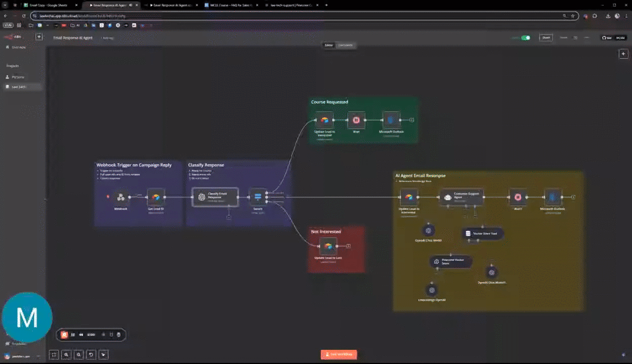The height and width of the screenshot is (364, 632).
Task: Expand the Projects section in sidebar
Action: click(12, 64)
